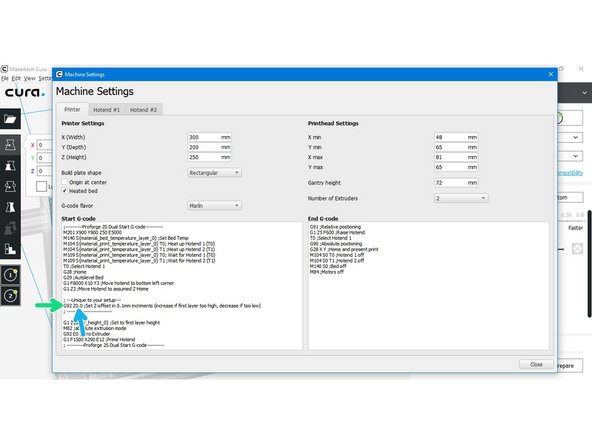Click the X (Width) input field

[210, 137]
